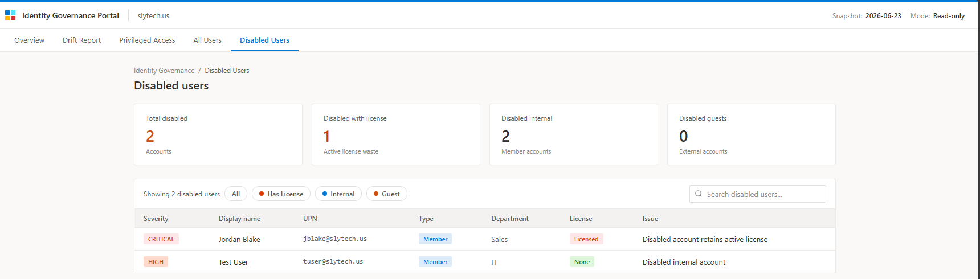The width and height of the screenshot is (980, 279).
Task: Click 'Disabled internal account' issue text
Action: pos(684,262)
